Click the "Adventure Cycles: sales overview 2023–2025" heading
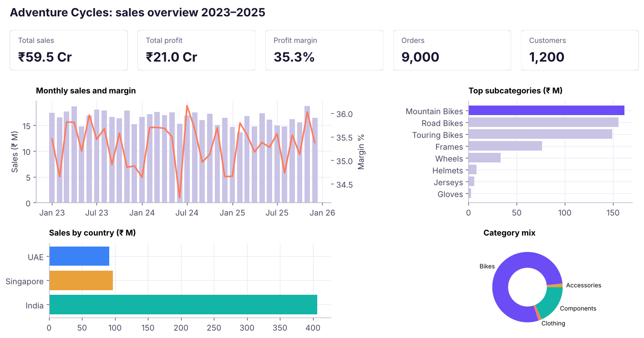This screenshot has height=338, width=644. point(137,12)
